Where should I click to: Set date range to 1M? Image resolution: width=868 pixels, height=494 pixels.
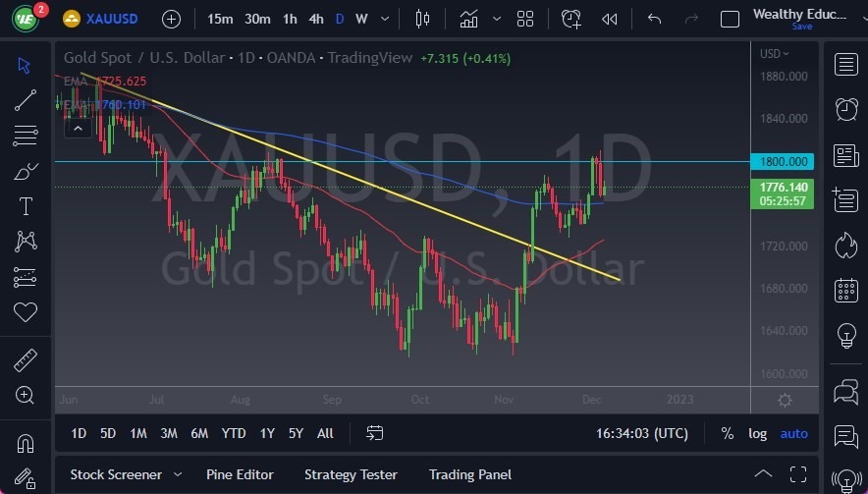click(x=138, y=433)
